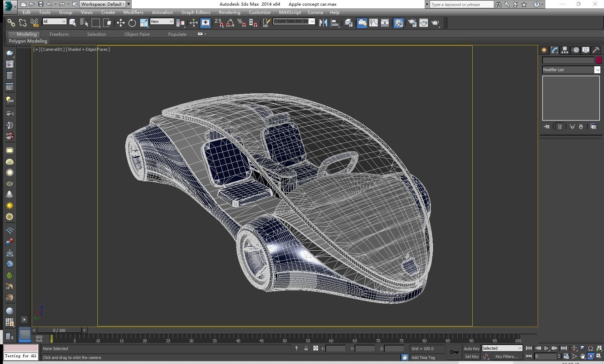Toggle Percent Snap
This screenshot has height=364, width=604.
(242, 23)
